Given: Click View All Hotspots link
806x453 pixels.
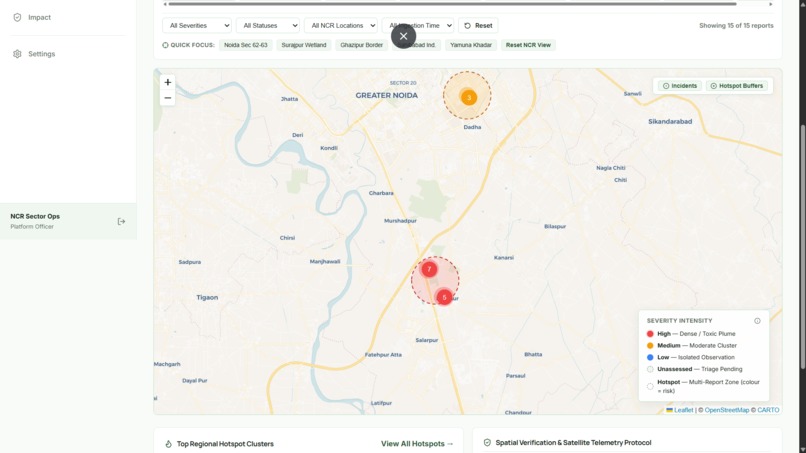Looking at the screenshot, I should coord(417,444).
